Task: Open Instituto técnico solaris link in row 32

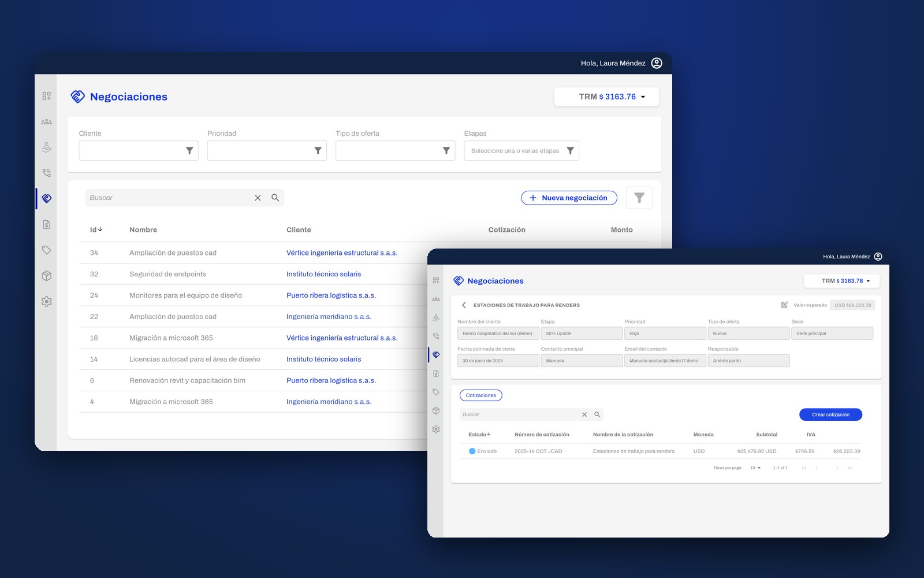Action: click(x=323, y=274)
